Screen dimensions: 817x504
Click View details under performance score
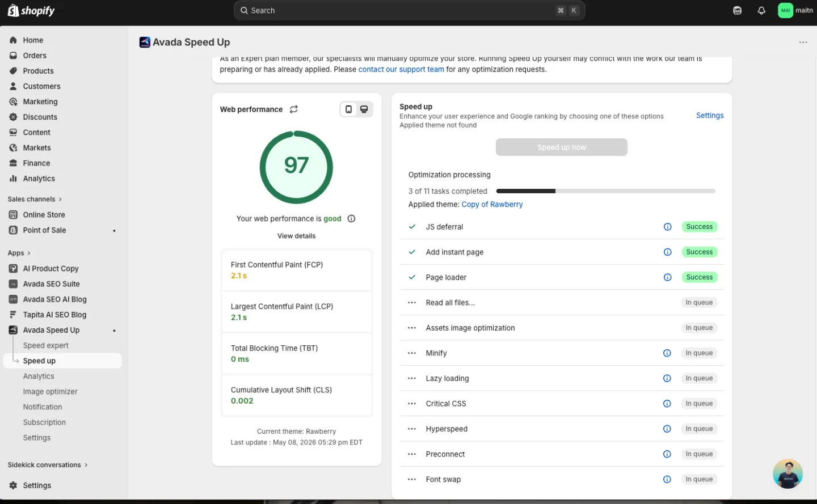pos(296,236)
